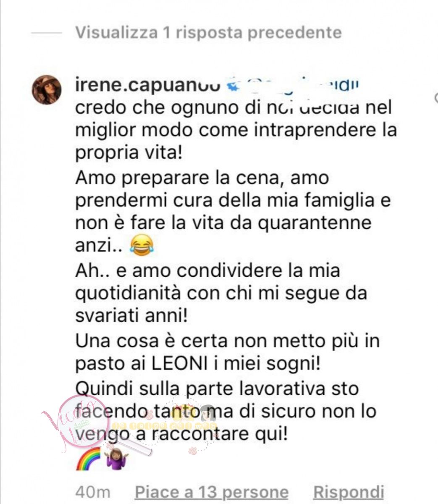438x504 pixels.
Task: Click the "40m" timestamp
Action: click(x=93, y=491)
